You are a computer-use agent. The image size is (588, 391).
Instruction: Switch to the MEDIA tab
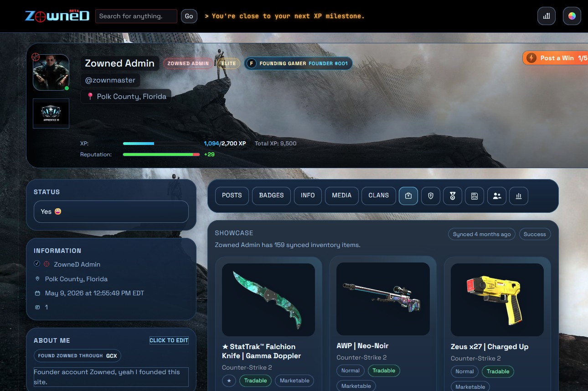point(342,195)
